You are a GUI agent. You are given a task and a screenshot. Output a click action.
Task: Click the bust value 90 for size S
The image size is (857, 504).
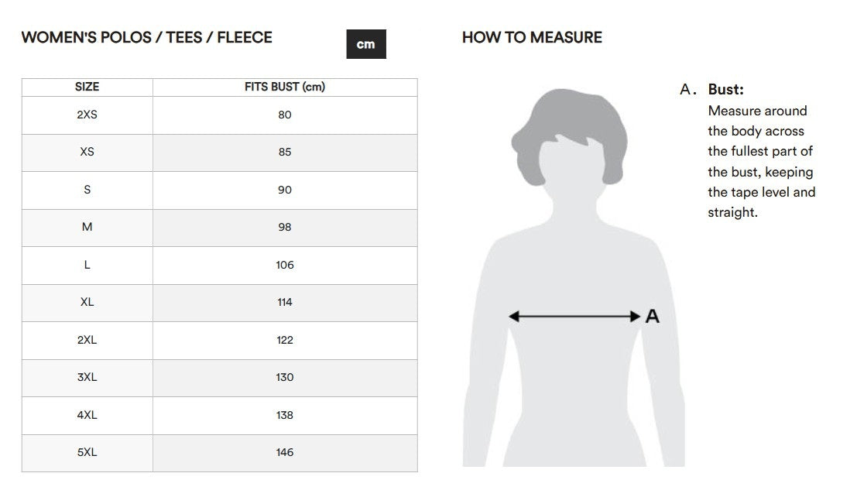[285, 190]
